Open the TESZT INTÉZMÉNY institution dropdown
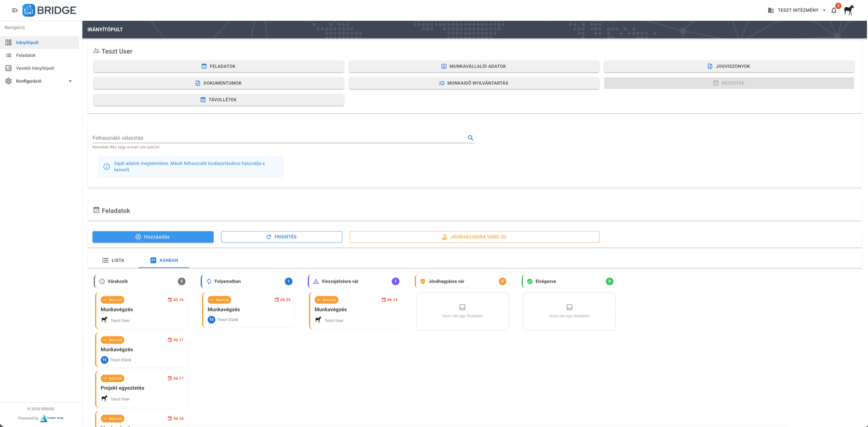This screenshot has height=427, width=868. coord(797,10)
